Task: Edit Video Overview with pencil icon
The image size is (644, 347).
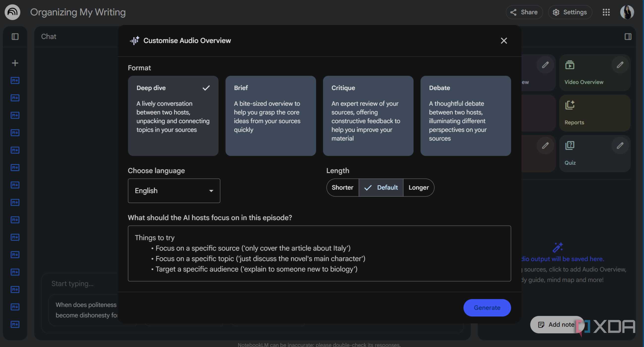Action: coord(620,65)
